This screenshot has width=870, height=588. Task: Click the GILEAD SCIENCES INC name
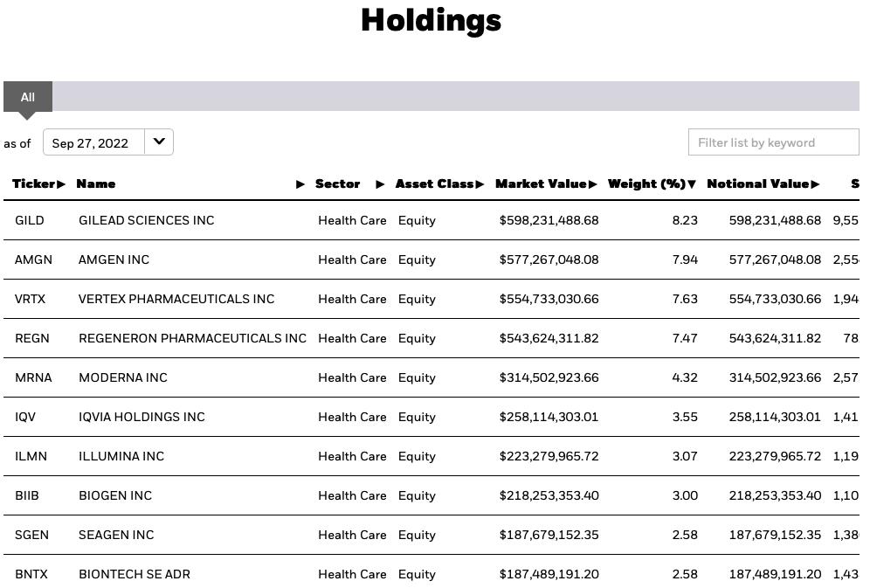(x=147, y=220)
